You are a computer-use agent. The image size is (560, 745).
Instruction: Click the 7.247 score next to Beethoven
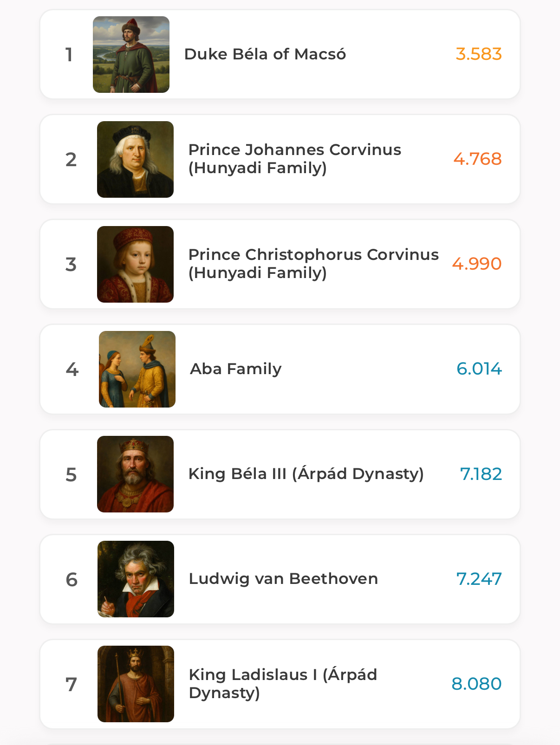(x=479, y=579)
